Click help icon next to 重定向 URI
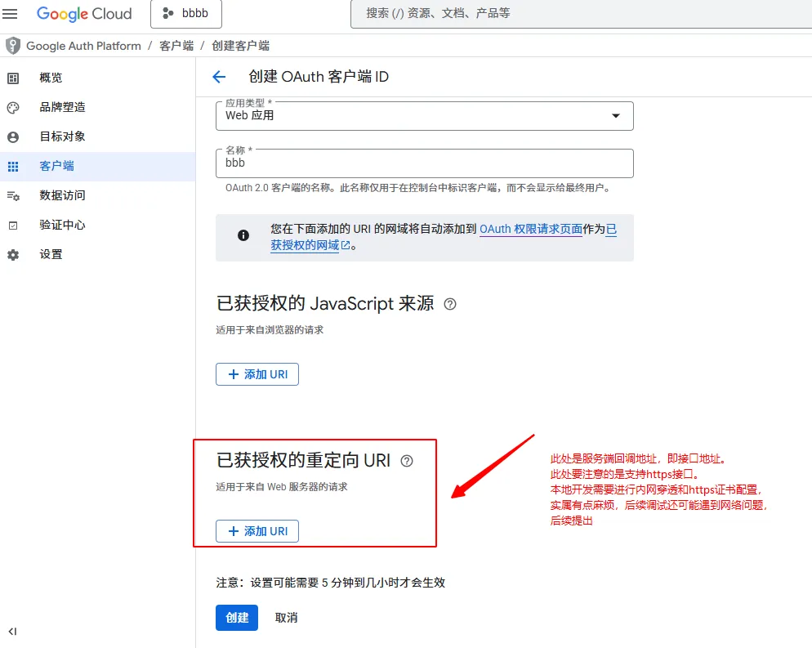This screenshot has width=812, height=648. (x=407, y=461)
